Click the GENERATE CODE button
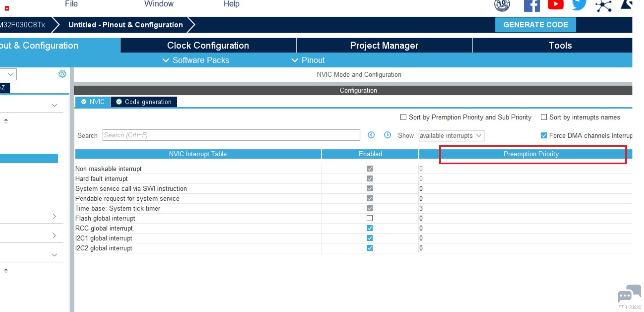Viewport: 644px width, 312px height. pos(535,25)
